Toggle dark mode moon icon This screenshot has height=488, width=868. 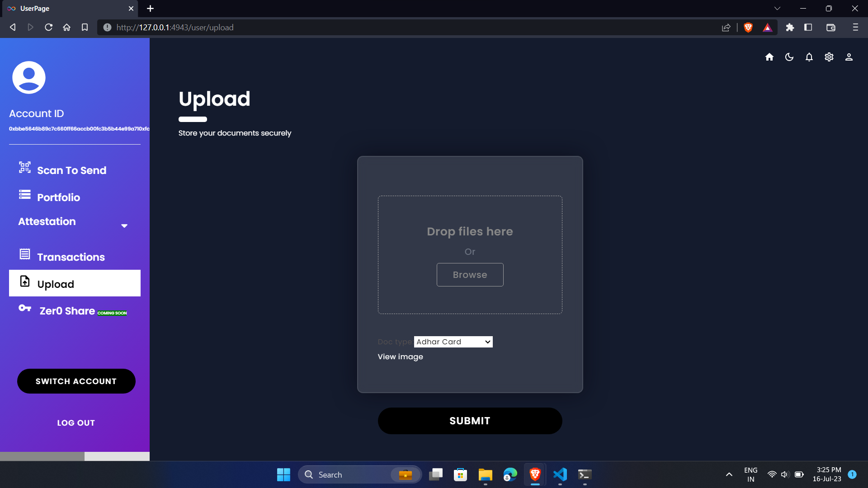tap(789, 57)
